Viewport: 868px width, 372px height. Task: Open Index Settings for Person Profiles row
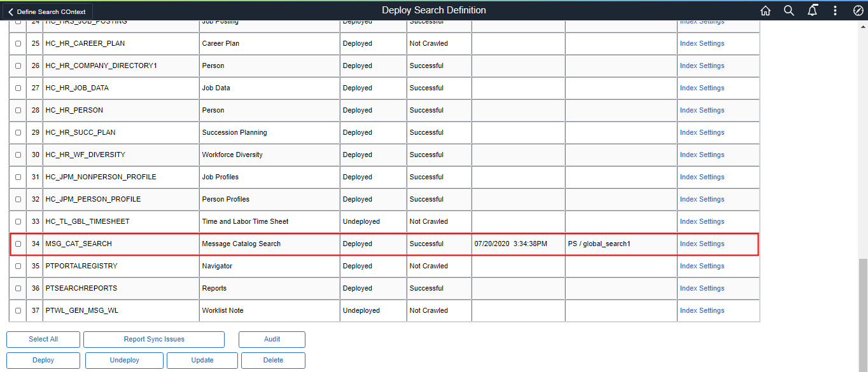point(702,200)
